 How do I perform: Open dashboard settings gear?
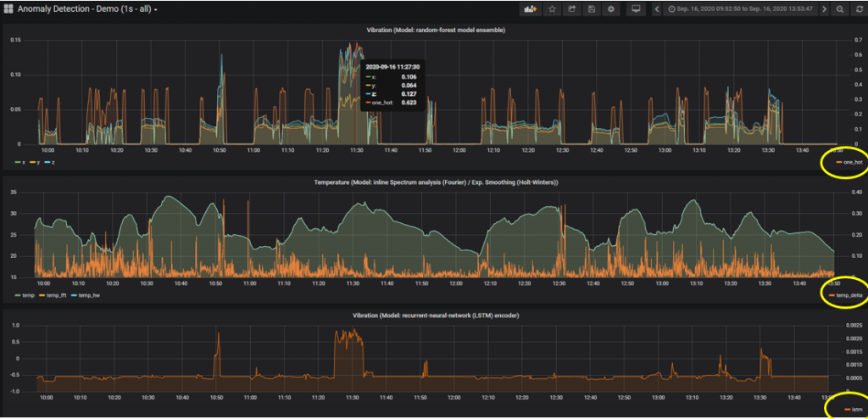pos(611,8)
